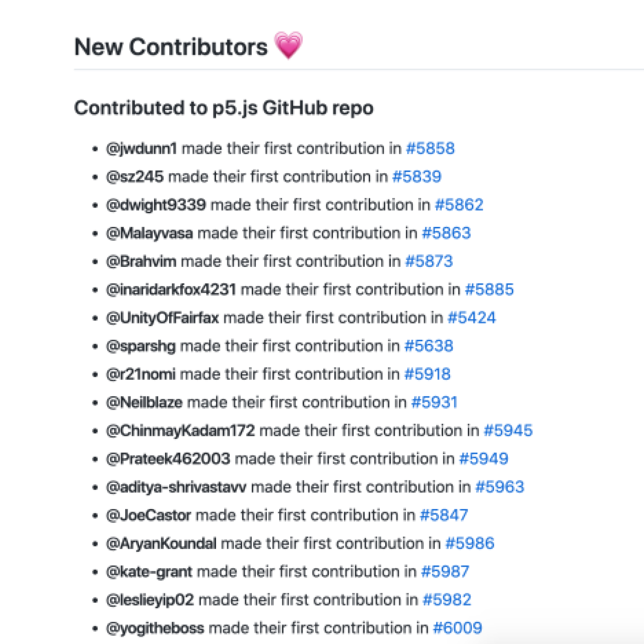Image resolution: width=644 pixels, height=644 pixels.
Task: Follow the #5963 link
Action: [500, 487]
